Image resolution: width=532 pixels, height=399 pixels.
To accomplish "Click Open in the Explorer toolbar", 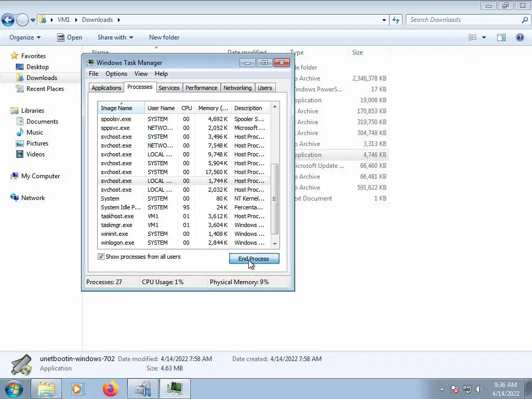I will [x=70, y=37].
